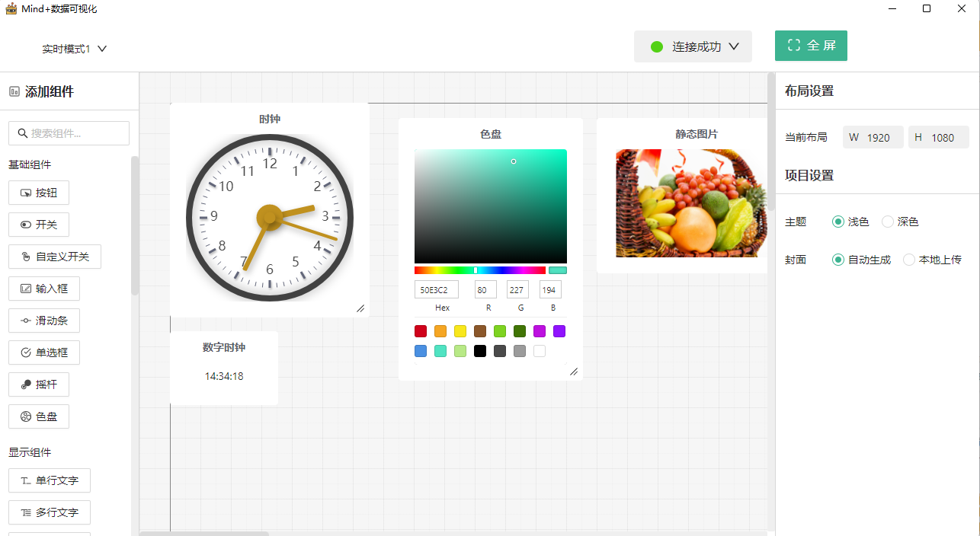The image size is (980, 536).
Task: Pick the turquoise preset swatch
Action: tap(440, 351)
